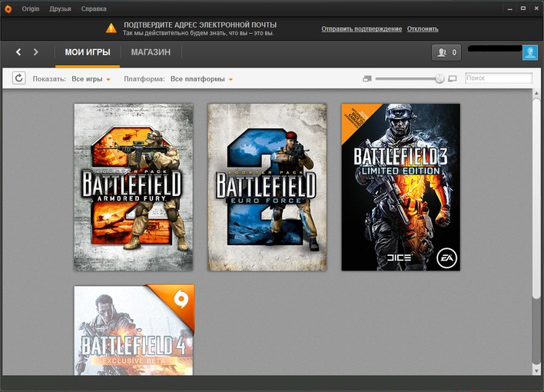Click into the Поиск search field
The height and width of the screenshot is (392, 544).
point(498,78)
